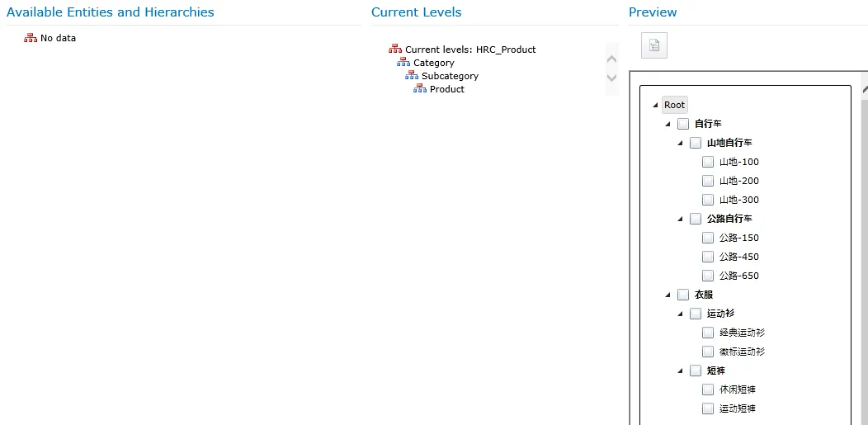Click the 公路自行车 subcategory label
Image resolution: width=868 pixels, height=425 pixels.
tap(729, 219)
